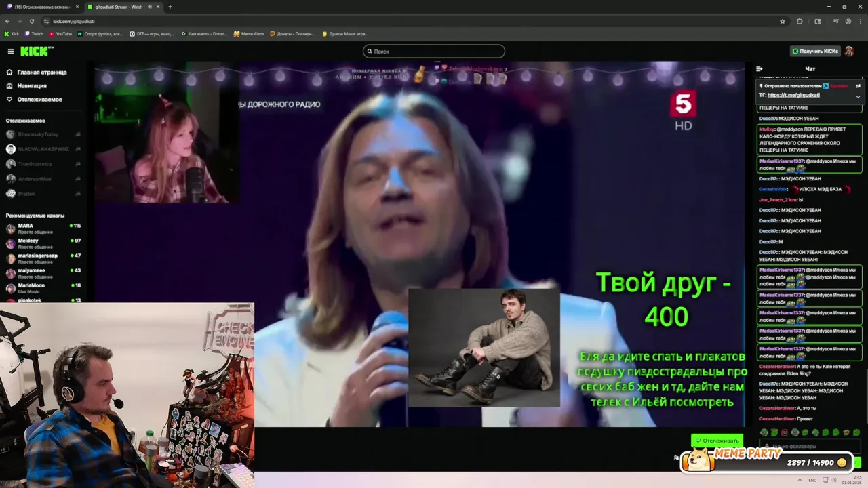Click ENG language indicator in taskbar
The height and width of the screenshot is (488, 868).
812,480
